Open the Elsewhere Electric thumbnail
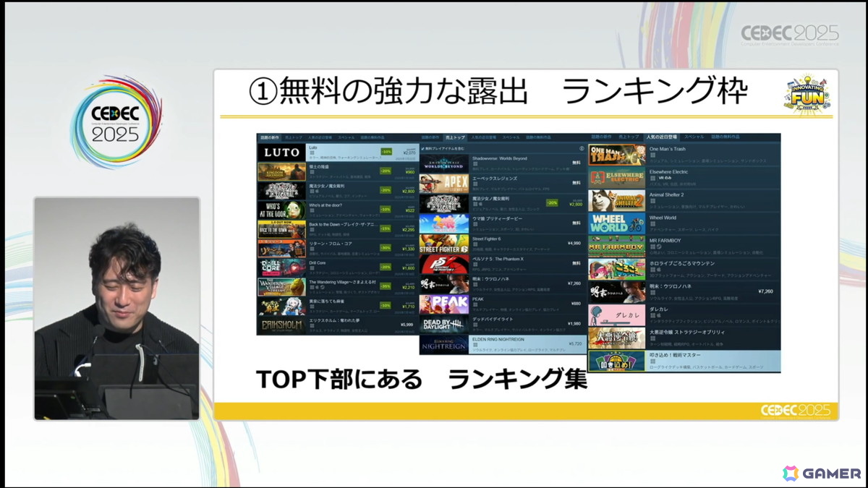868x488 pixels. [617, 178]
